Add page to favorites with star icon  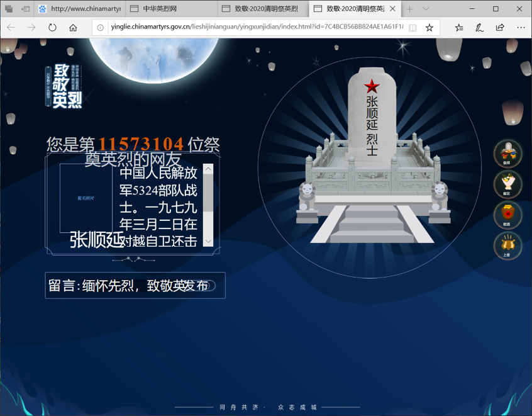[429, 28]
